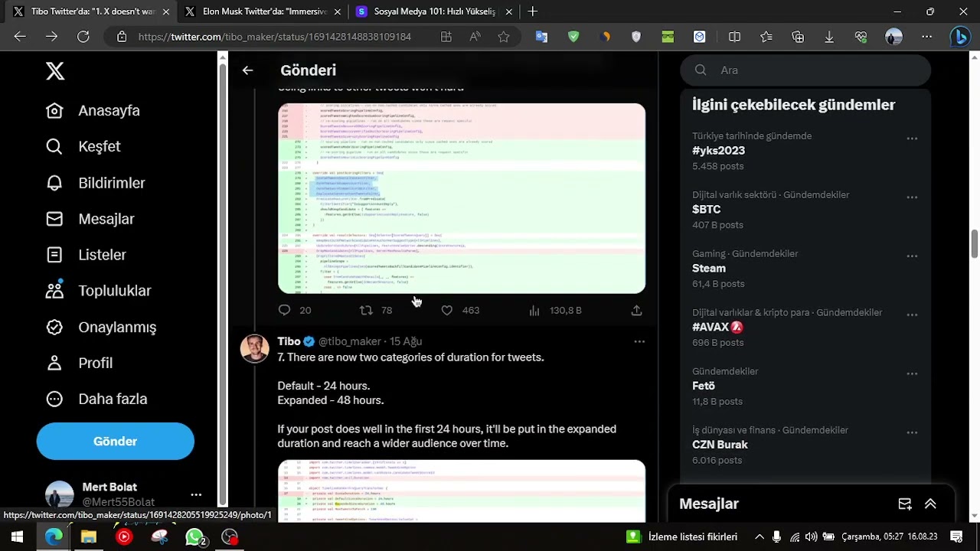Switch to Elon Musk Twitter tab
Viewport: 980px width, 551px height.
pyautogui.click(x=263, y=11)
